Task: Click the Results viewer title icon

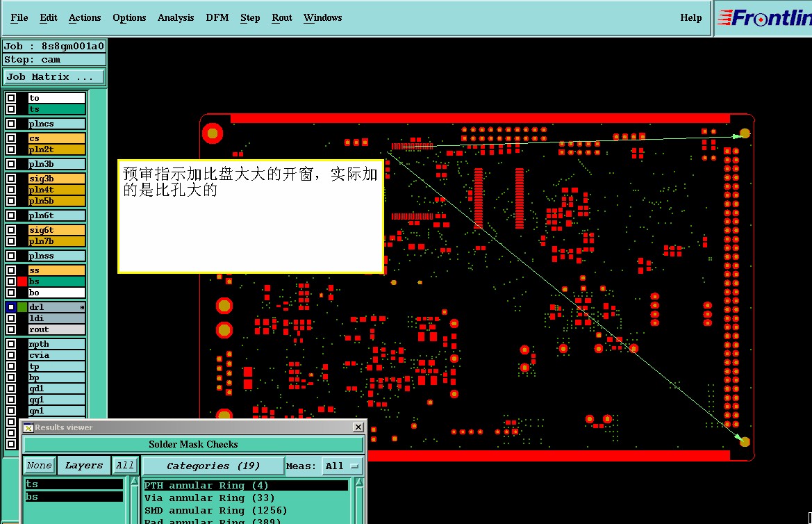Action: tap(28, 427)
